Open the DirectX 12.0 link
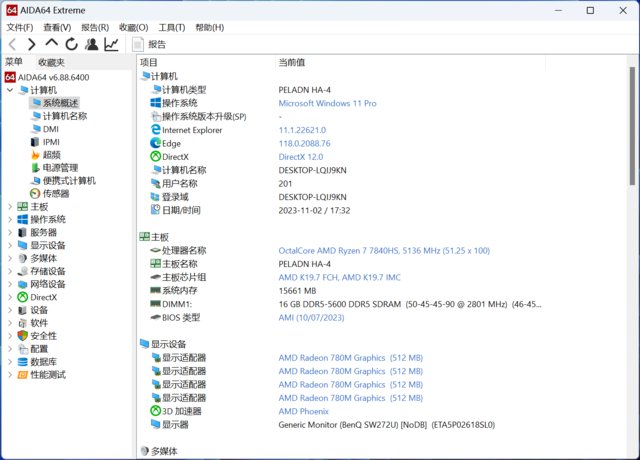Viewport: 640px width, 460px height. tap(300, 157)
